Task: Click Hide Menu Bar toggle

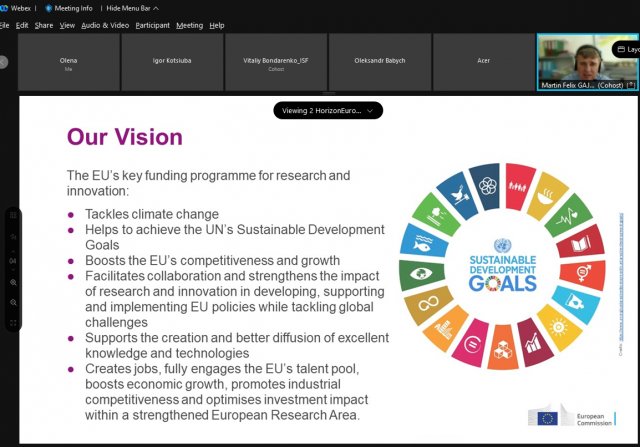Action: click(x=133, y=8)
